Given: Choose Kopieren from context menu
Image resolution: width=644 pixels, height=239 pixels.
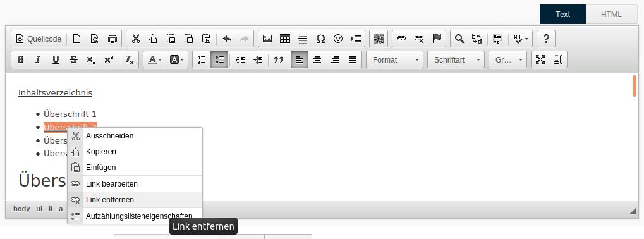Looking at the screenshot, I should coord(135,152).
